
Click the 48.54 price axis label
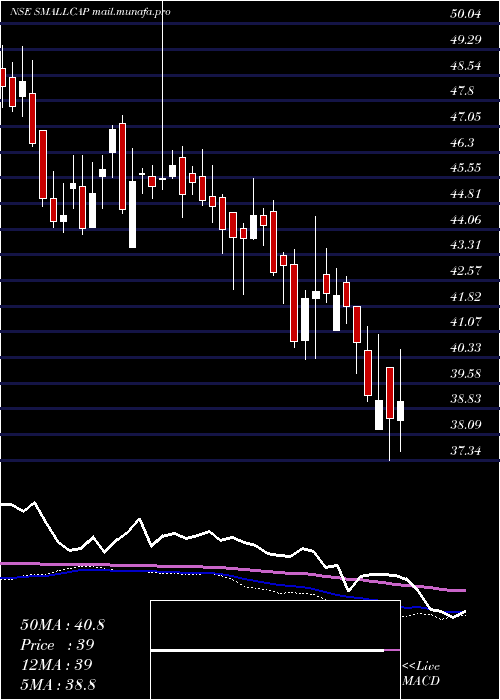click(x=466, y=66)
